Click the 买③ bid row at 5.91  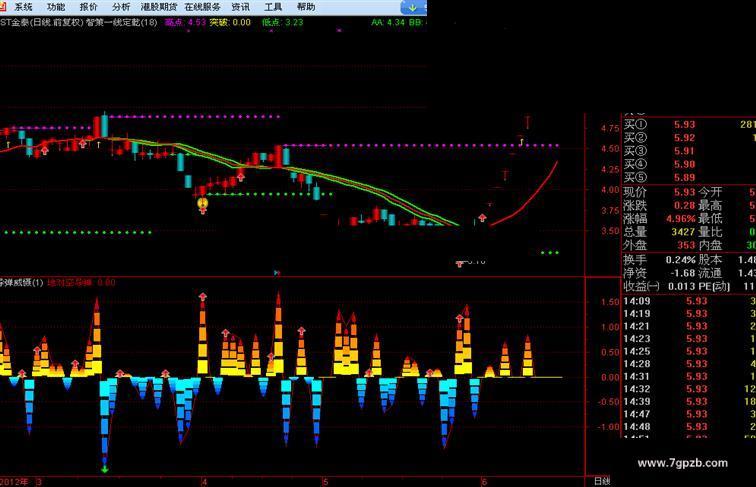(x=689, y=151)
